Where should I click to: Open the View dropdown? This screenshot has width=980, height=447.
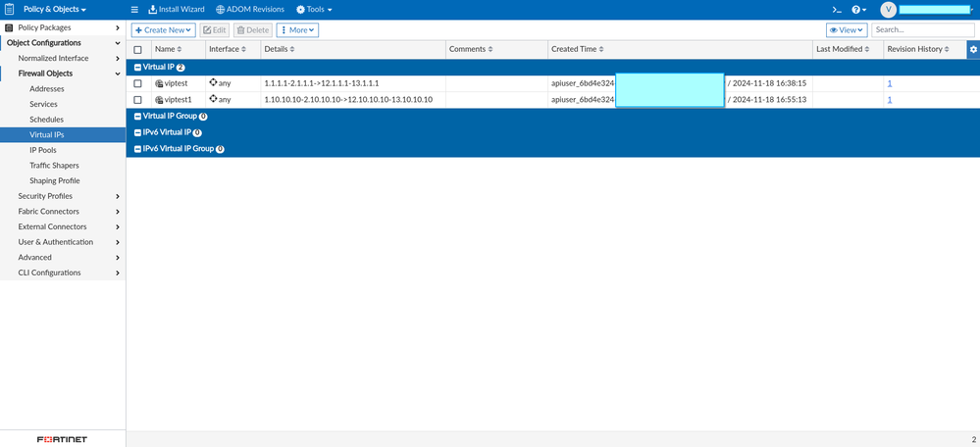click(847, 30)
